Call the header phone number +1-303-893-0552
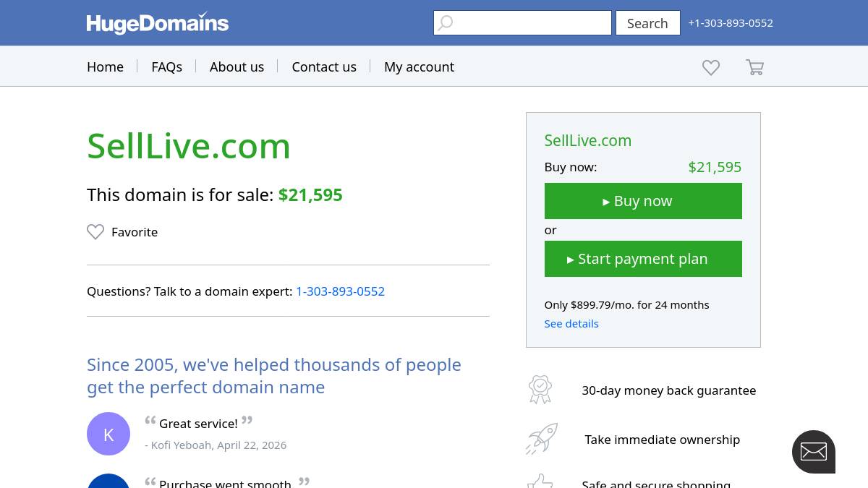The width and height of the screenshot is (868, 488). (x=731, y=23)
